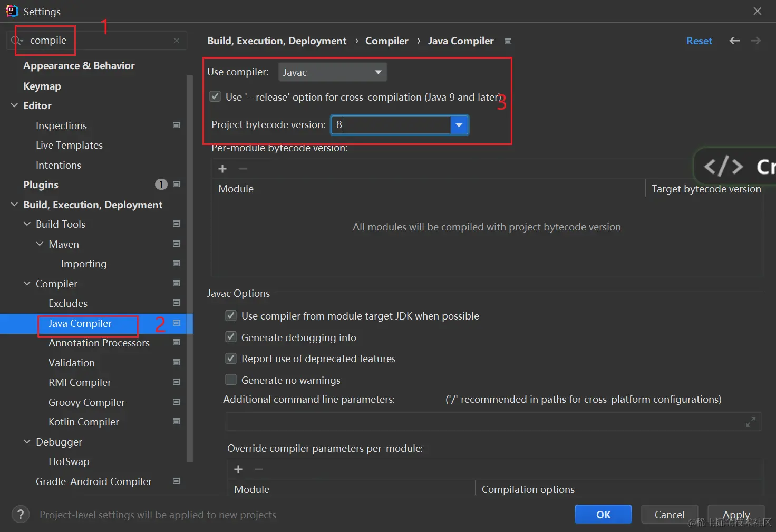Toggle Generate debugging info checkbox

231,337
